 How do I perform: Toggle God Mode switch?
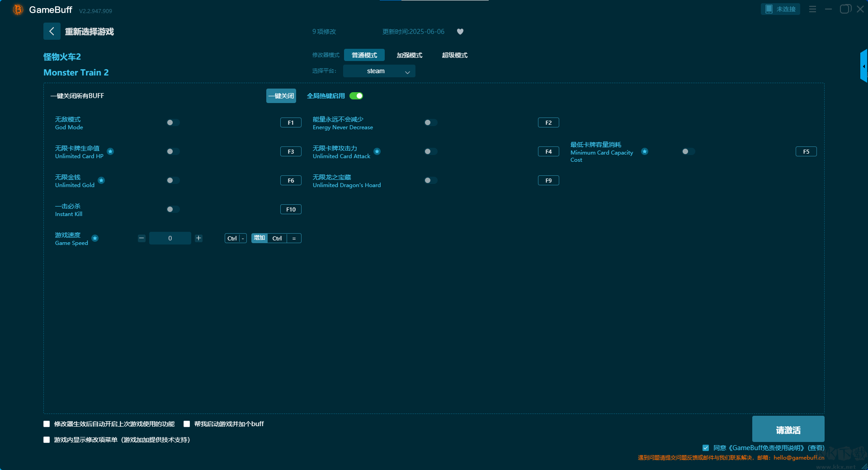tap(173, 122)
